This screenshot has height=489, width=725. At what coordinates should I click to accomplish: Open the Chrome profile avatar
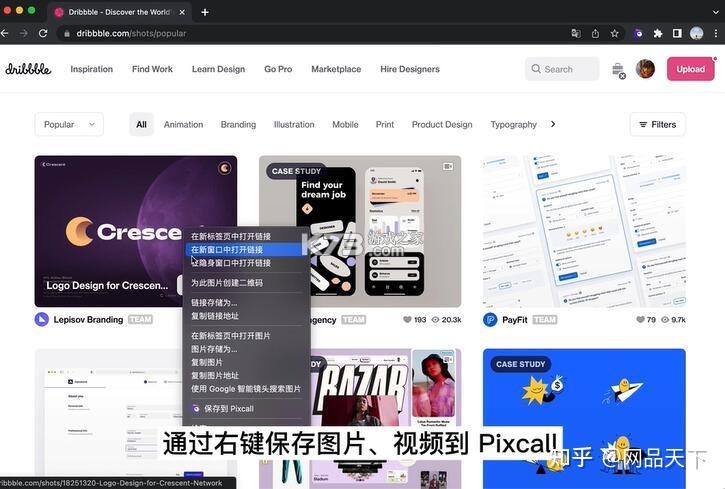click(696, 33)
